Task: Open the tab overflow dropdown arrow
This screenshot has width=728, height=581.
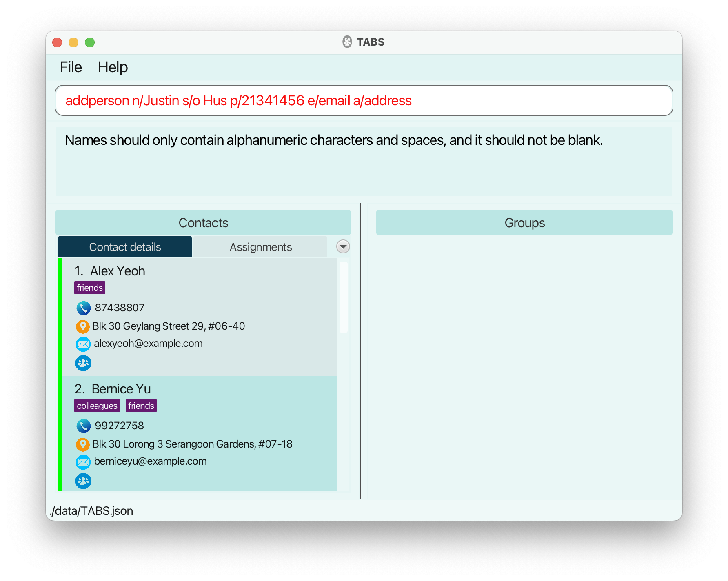Action: pyautogui.click(x=343, y=246)
